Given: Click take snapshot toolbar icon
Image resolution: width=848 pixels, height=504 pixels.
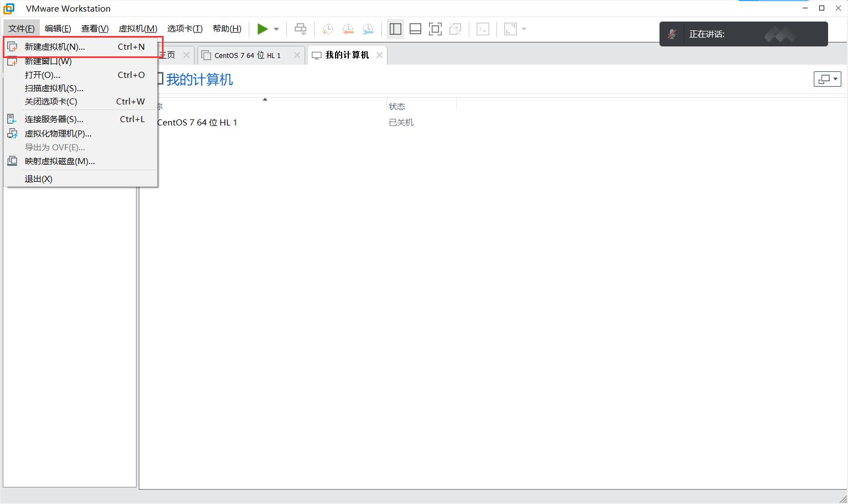Looking at the screenshot, I should (327, 29).
